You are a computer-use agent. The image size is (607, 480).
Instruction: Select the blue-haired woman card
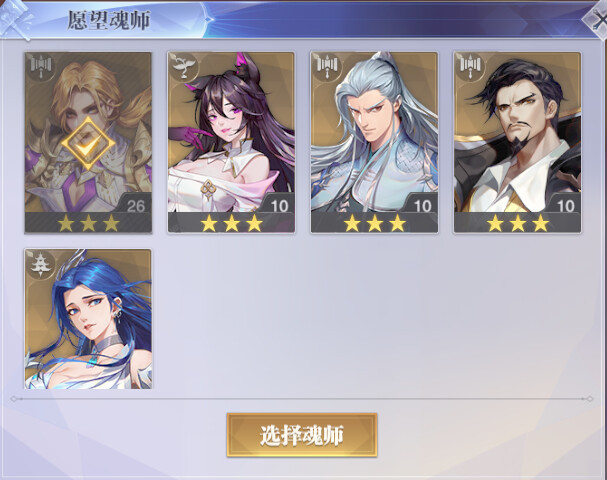coord(88,319)
